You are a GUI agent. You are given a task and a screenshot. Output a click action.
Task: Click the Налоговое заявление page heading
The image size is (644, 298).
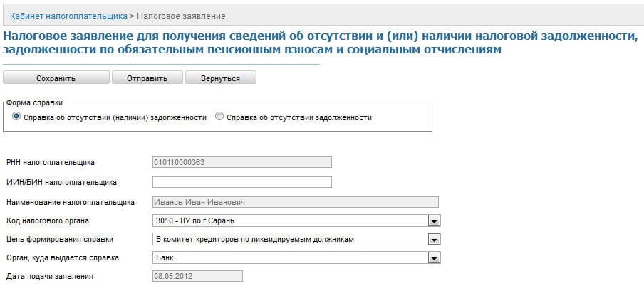click(321, 43)
